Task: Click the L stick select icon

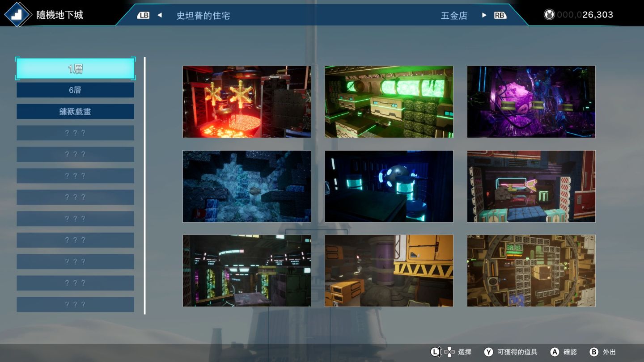Action: [436, 352]
